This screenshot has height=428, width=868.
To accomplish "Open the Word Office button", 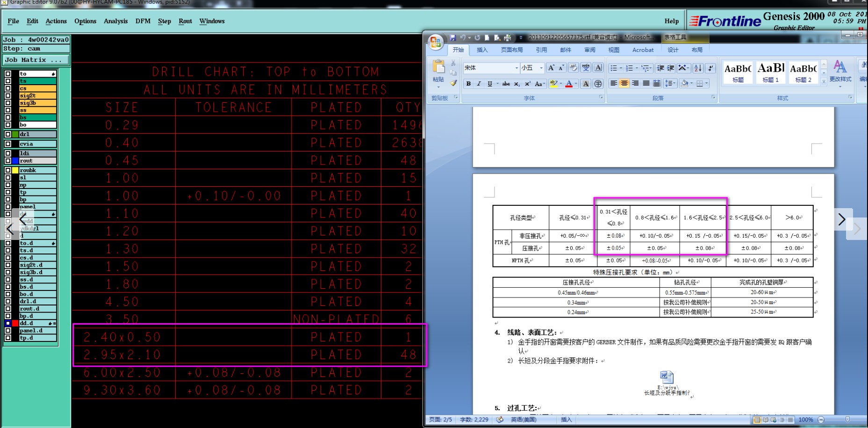I will 436,42.
